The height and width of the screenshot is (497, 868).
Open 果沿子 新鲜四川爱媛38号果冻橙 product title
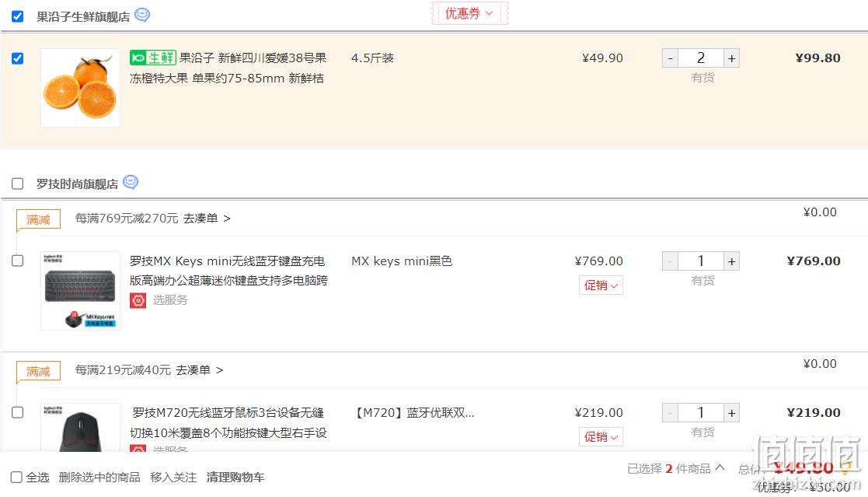pos(228,68)
